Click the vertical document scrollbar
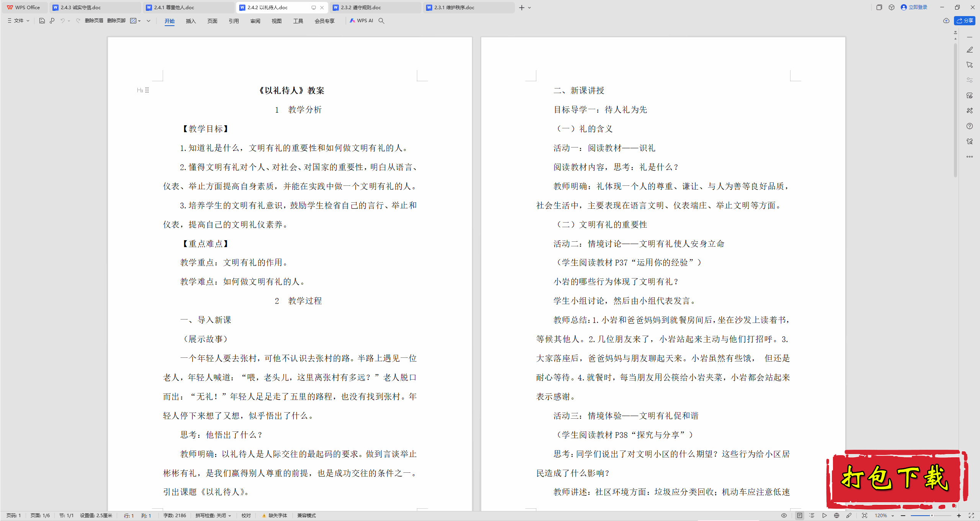Image resolution: width=980 pixels, height=521 pixels. click(955, 111)
